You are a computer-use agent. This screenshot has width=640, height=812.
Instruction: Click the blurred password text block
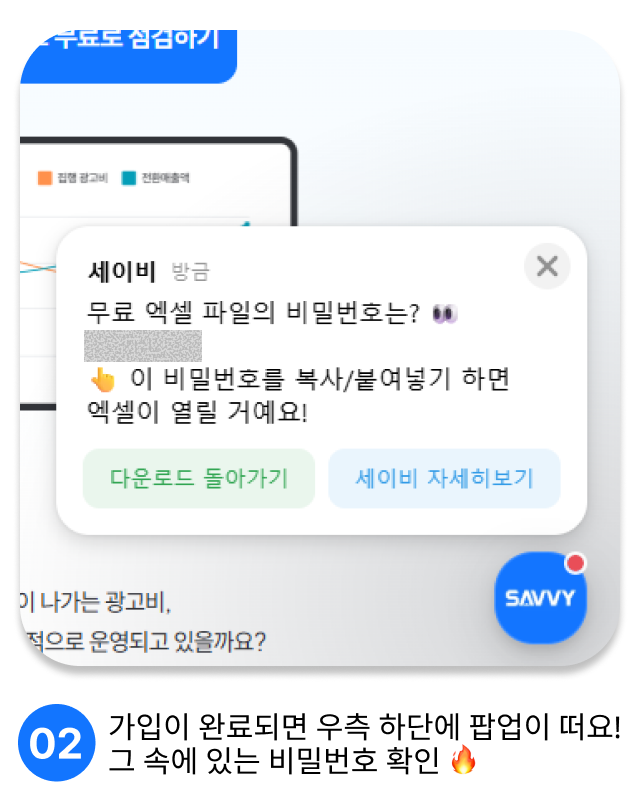[x=143, y=345]
